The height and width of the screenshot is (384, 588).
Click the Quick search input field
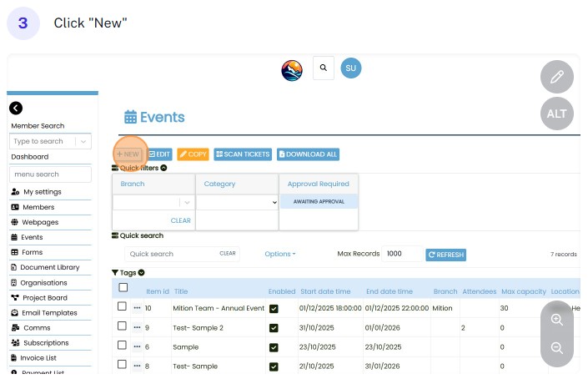click(x=173, y=254)
